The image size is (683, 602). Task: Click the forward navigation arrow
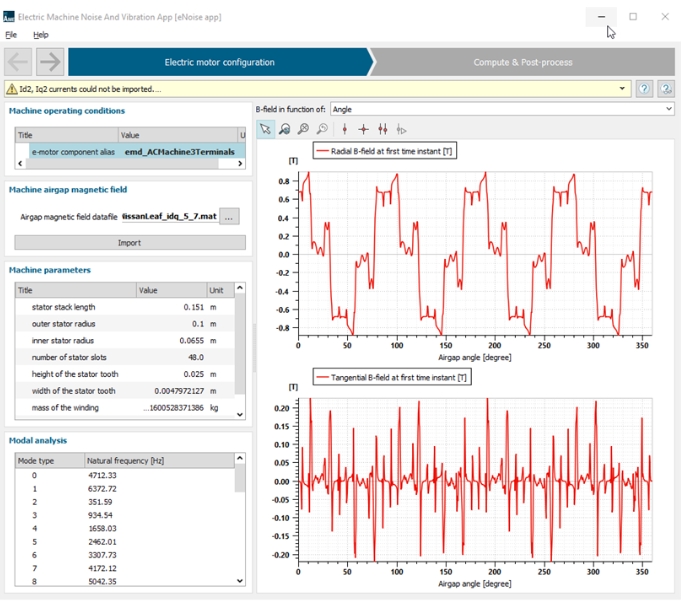click(x=50, y=62)
